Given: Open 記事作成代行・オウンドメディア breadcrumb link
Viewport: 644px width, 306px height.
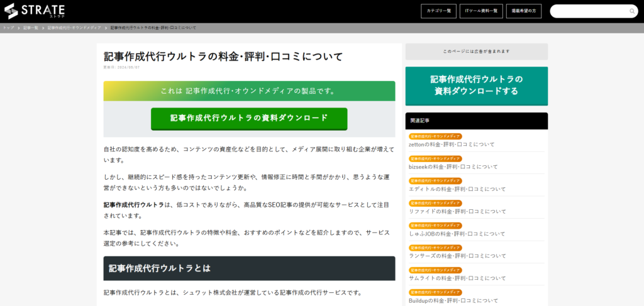Looking at the screenshot, I should (74, 28).
